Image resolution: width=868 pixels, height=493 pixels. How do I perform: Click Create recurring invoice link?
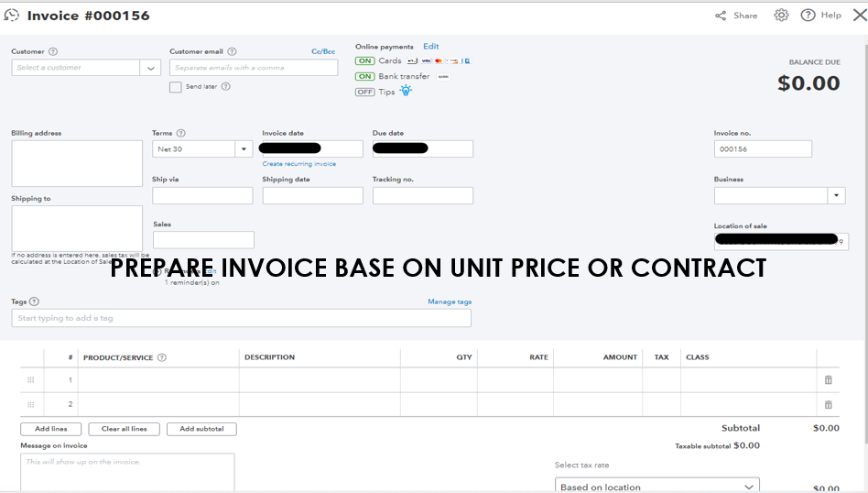(x=298, y=164)
